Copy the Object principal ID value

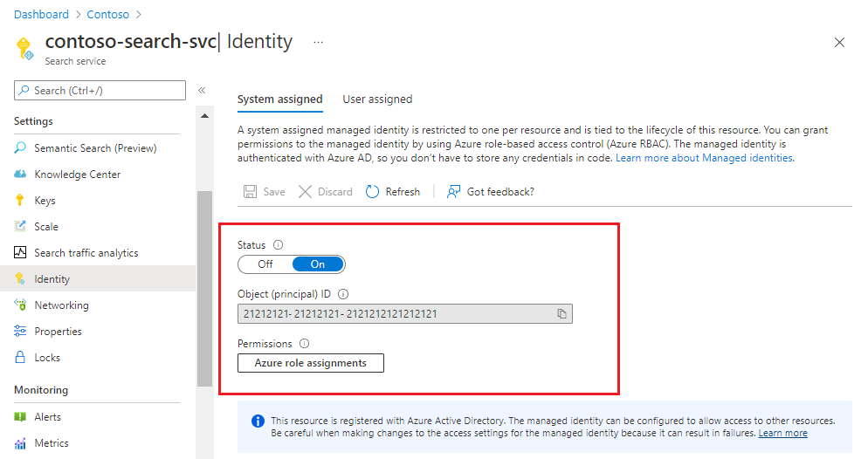tap(561, 314)
